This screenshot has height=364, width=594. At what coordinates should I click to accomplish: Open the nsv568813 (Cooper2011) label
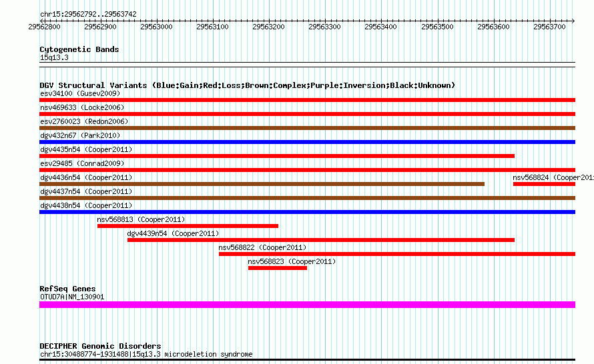click(x=141, y=219)
